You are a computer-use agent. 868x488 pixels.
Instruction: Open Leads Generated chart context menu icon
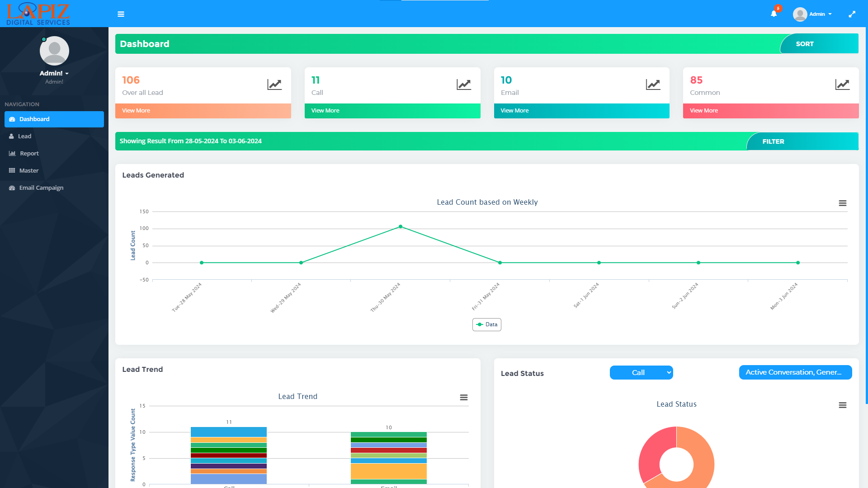[x=843, y=203]
